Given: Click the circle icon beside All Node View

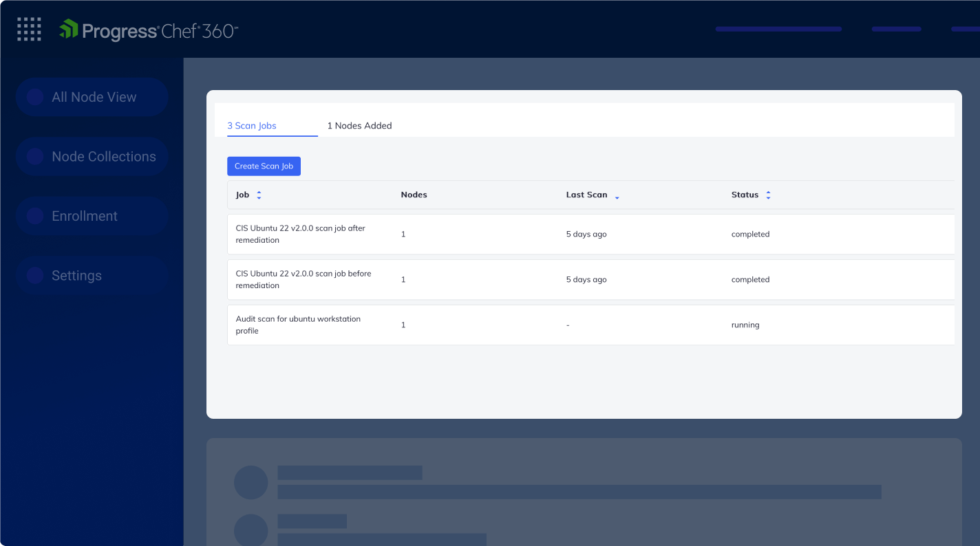Looking at the screenshot, I should 35,97.
